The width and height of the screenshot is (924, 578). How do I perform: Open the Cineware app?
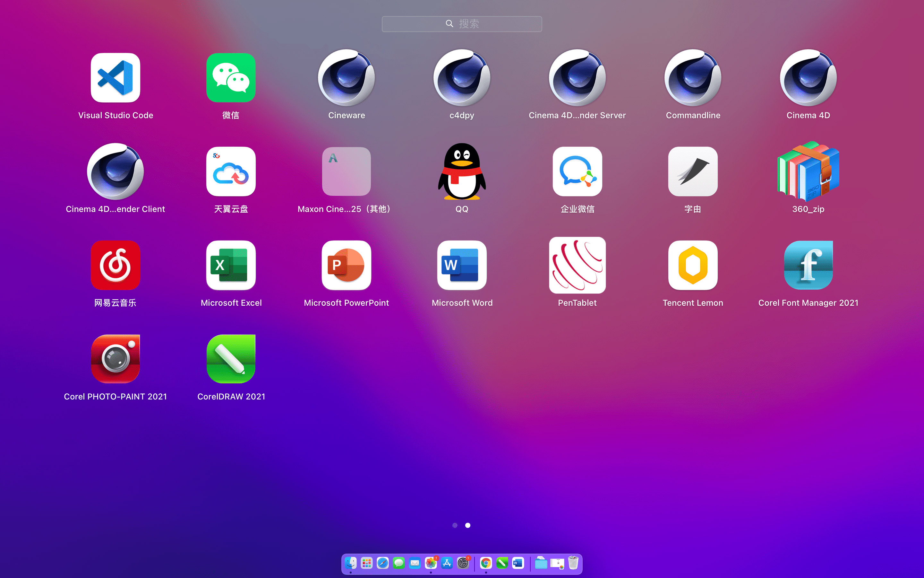coord(346,78)
